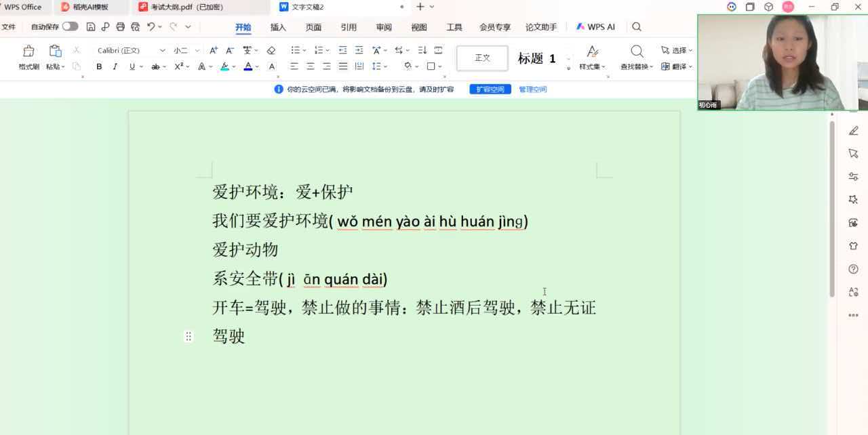Click the Character Border A icon

[272, 66]
